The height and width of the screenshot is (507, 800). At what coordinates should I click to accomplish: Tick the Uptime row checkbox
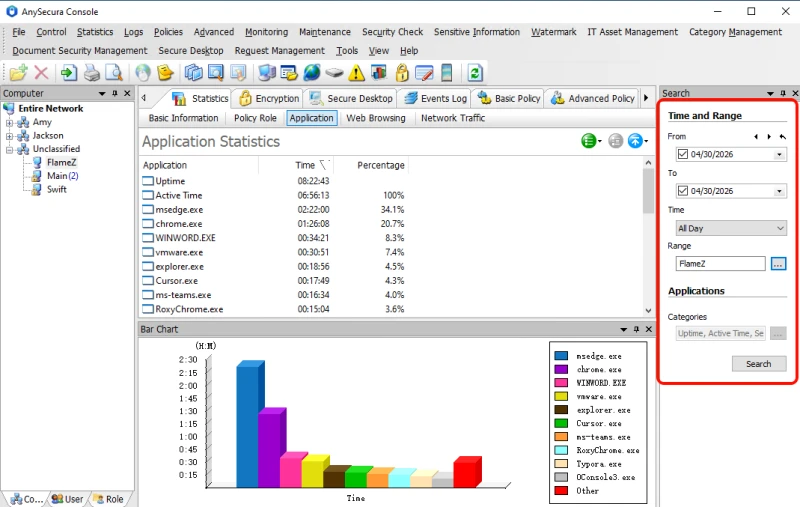[x=148, y=181]
